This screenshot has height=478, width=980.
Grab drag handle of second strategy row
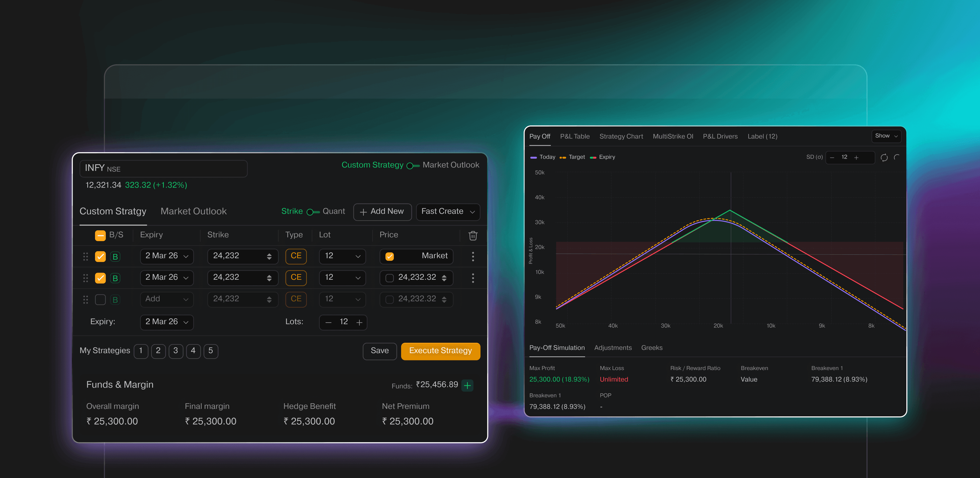[x=86, y=278]
